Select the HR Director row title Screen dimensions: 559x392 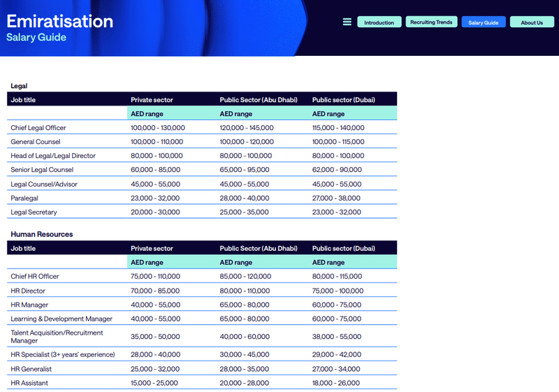click(x=28, y=291)
